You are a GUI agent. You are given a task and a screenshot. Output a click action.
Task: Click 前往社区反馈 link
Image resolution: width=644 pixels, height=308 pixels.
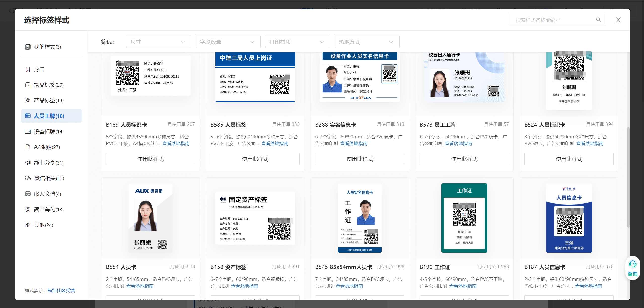(61, 291)
